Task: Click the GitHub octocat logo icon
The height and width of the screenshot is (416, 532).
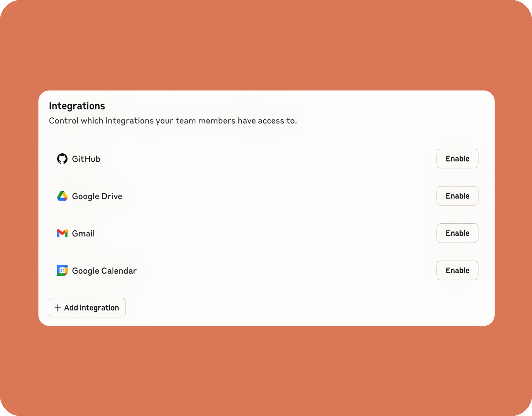Action: (62, 159)
